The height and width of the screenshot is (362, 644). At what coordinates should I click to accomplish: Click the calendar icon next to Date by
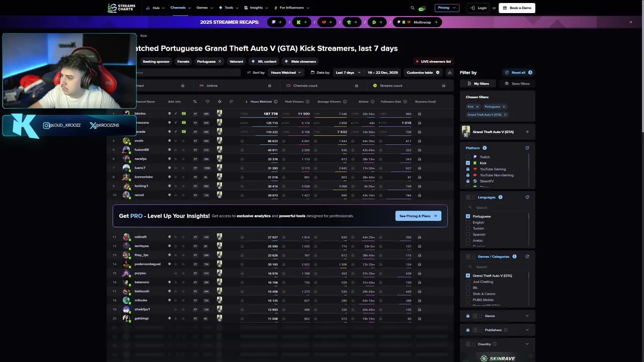tap(312, 72)
